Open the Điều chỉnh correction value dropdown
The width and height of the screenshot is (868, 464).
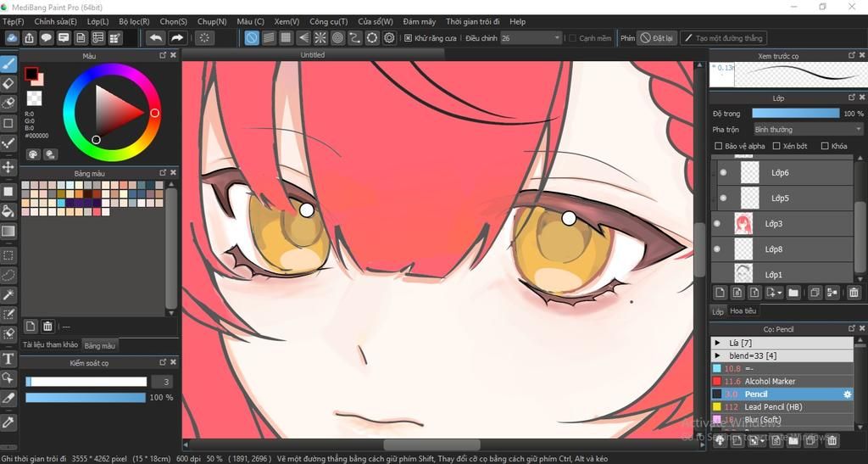click(x=531, y=38)
